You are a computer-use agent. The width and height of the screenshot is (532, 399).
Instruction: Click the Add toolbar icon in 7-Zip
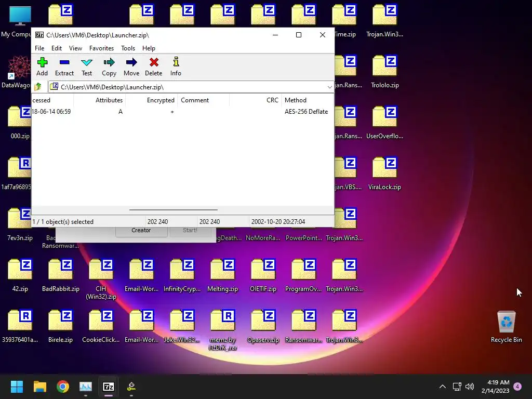[42, 66]
